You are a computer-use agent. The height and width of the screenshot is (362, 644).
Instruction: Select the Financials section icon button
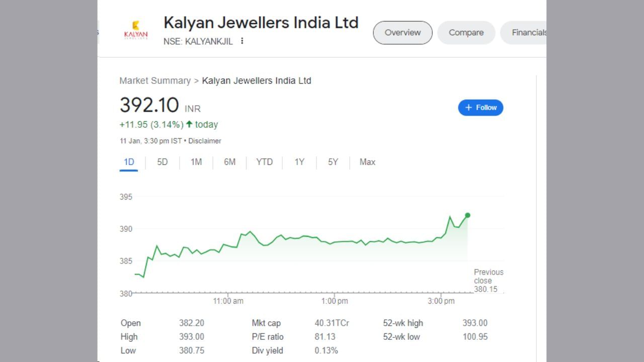[x=530, y=32]
